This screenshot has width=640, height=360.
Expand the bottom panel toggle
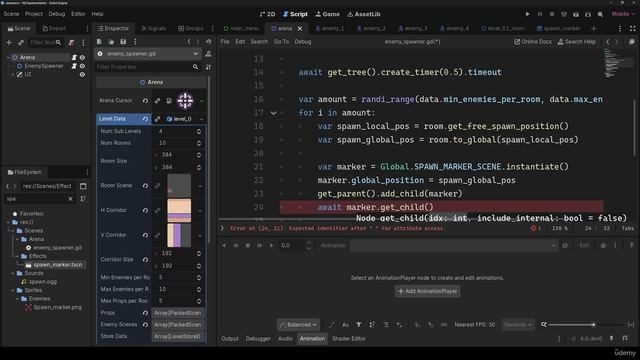(x=625, y=338)
